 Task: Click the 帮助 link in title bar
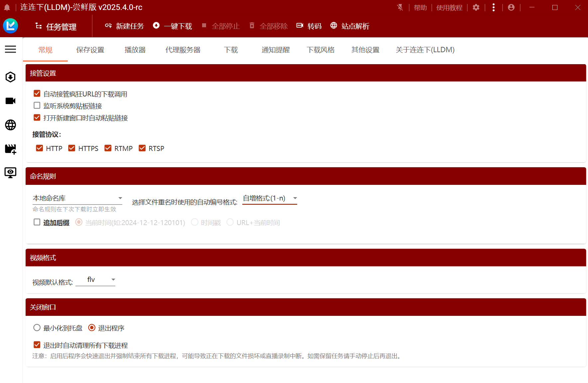click(x=420, y=7)
